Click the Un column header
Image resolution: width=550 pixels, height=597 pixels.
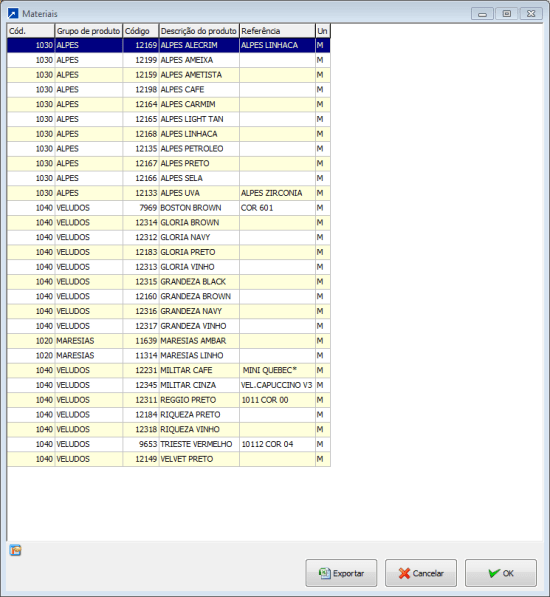click(x=323, y=31)
